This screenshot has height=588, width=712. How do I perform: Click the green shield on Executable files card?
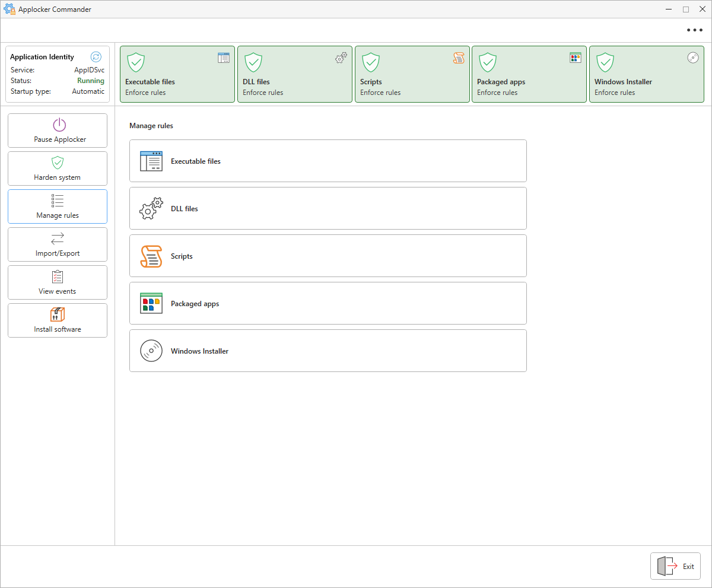pos(136,62)
